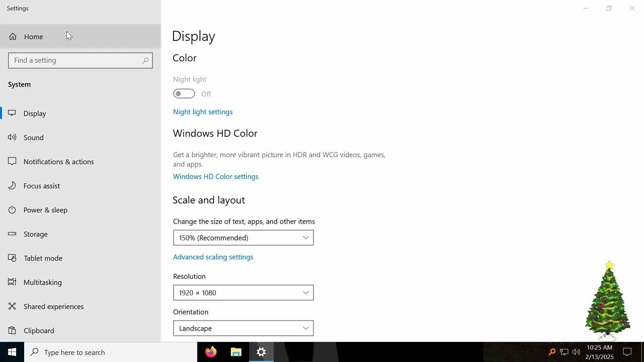Click the Clipboard icon in sidebar
Image resolution: width=644 pixels, height=362 pixels.
click(x=12, y=330)
